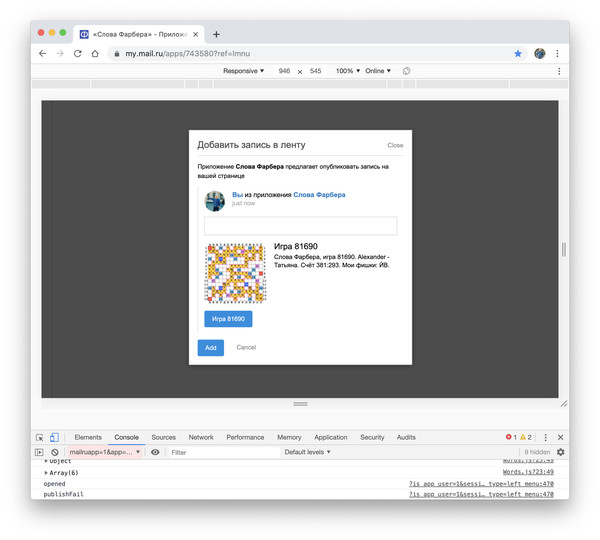This screenshot has height=540, width=600.
Task: Open the Default levels dropdown
Action: (307, 452)
